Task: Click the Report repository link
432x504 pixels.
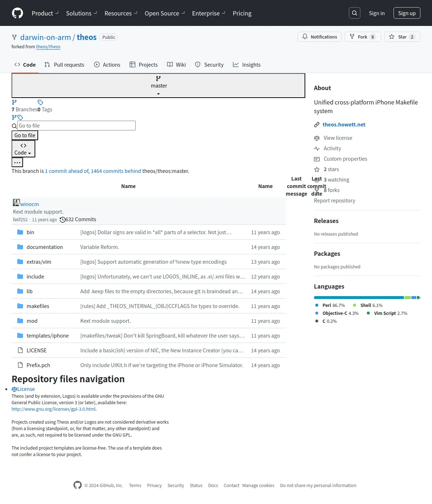Action: [334, 201]
